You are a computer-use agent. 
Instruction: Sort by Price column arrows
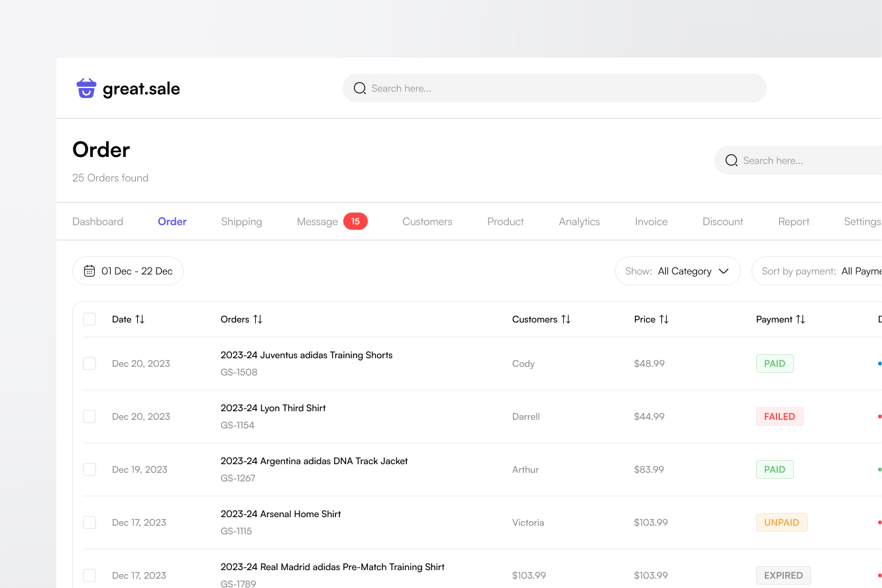[x=664, y=319]
